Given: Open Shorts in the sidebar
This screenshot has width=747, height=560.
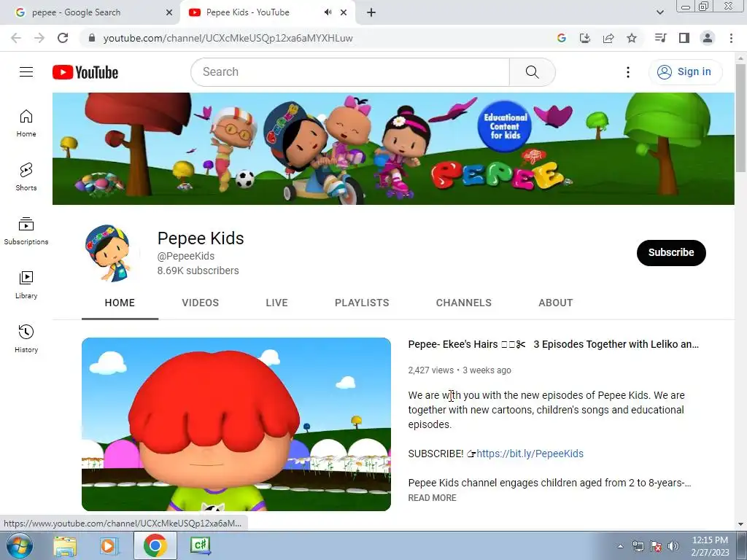Looking at the screenshot, I should click(26, 177).
